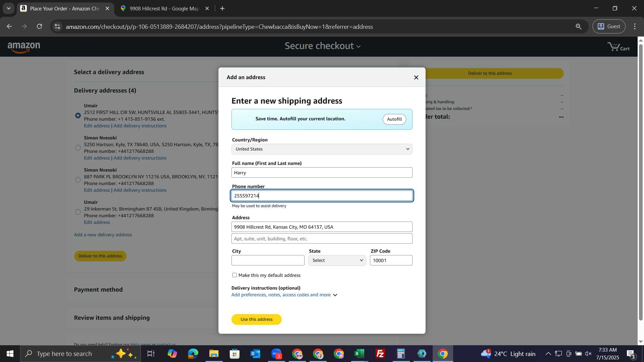Close the Google Maps tab
The image size is (644, 362).
point(207,9)
